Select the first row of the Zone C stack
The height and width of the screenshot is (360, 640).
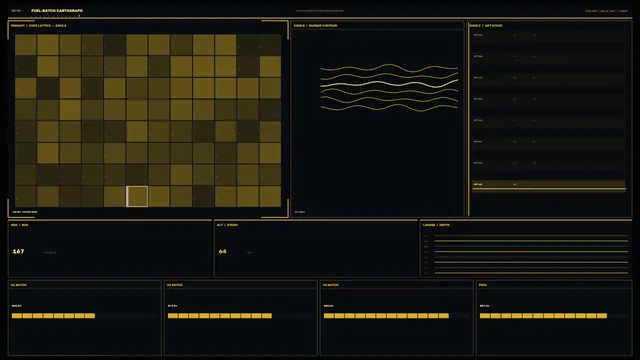pos(549,36)
